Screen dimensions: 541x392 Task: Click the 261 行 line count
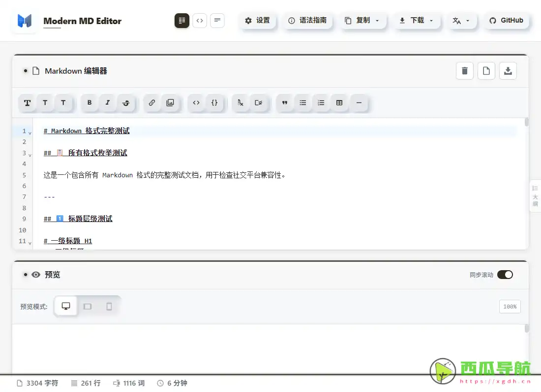86,383
